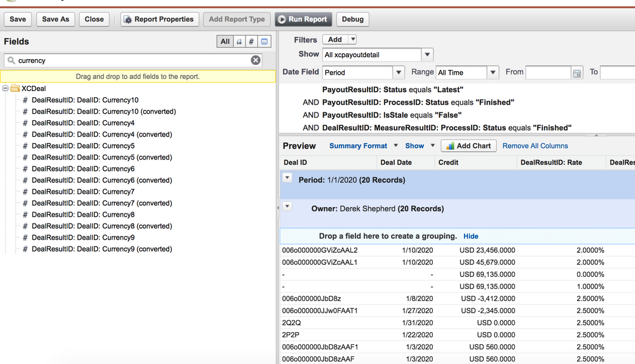The width and height of the screenshot is (635, 364).
Task: Open the Date Field Period dropdown
Action: [399, 72]
